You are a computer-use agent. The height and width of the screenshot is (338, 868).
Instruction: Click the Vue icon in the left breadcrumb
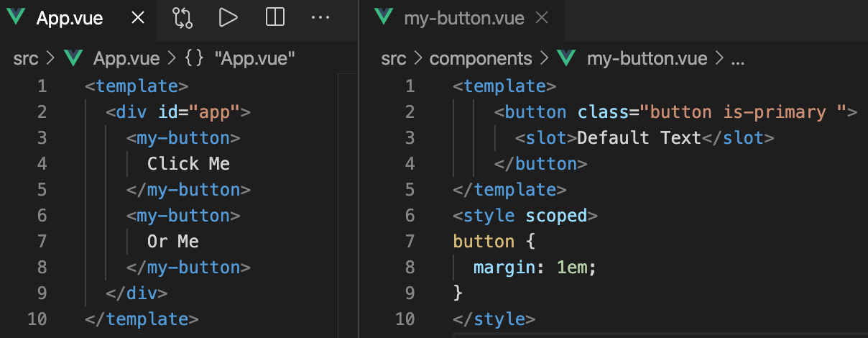(x=72, y=58)
